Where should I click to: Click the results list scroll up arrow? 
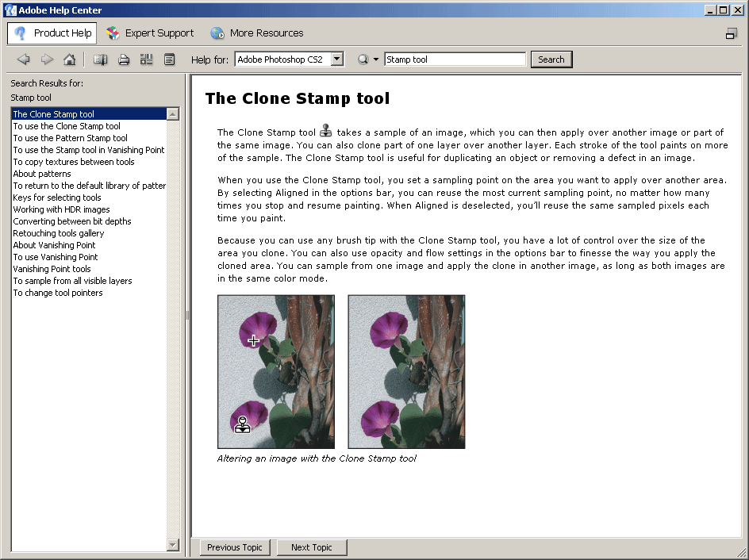(173, 113)
